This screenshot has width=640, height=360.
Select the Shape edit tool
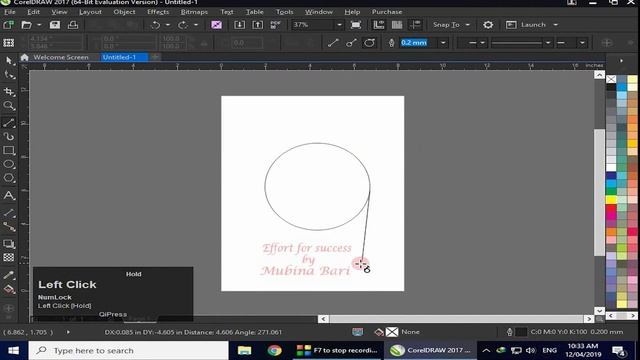tap(9, 75)
